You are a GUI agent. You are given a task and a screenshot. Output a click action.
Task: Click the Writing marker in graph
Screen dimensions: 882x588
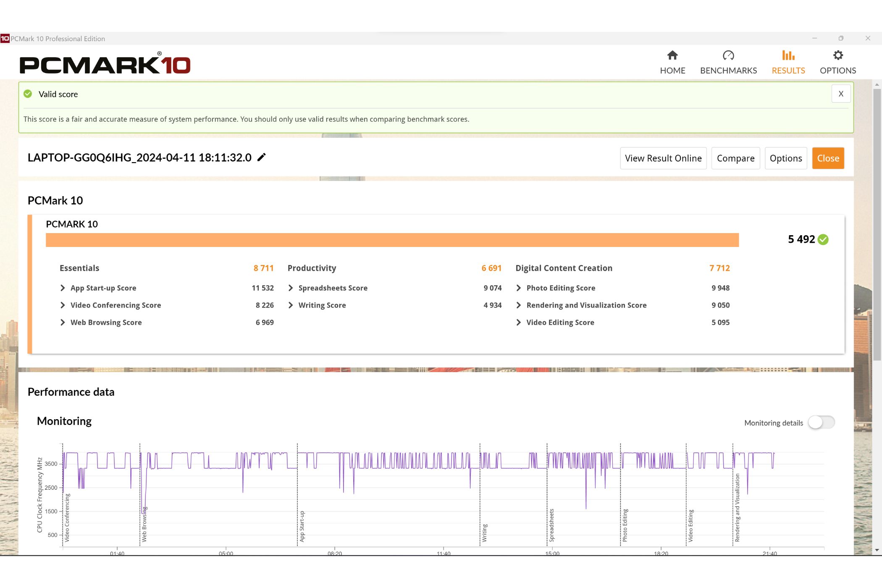tap(484, 533)
